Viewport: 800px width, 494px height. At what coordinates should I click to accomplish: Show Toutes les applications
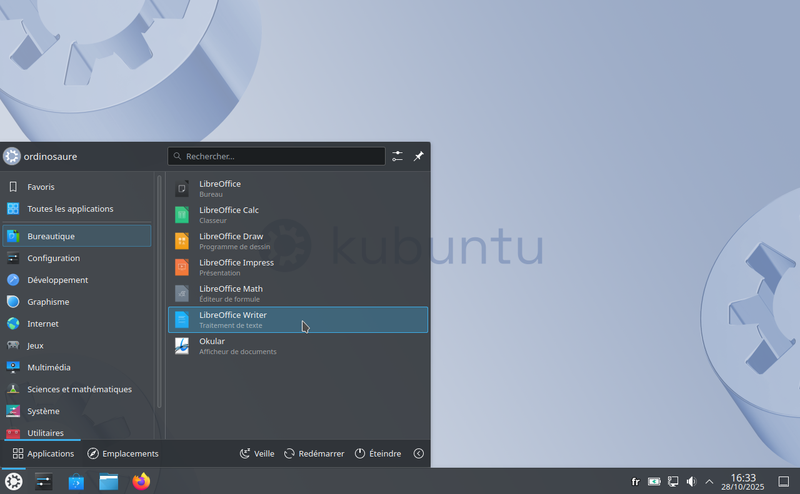point(77,209)
